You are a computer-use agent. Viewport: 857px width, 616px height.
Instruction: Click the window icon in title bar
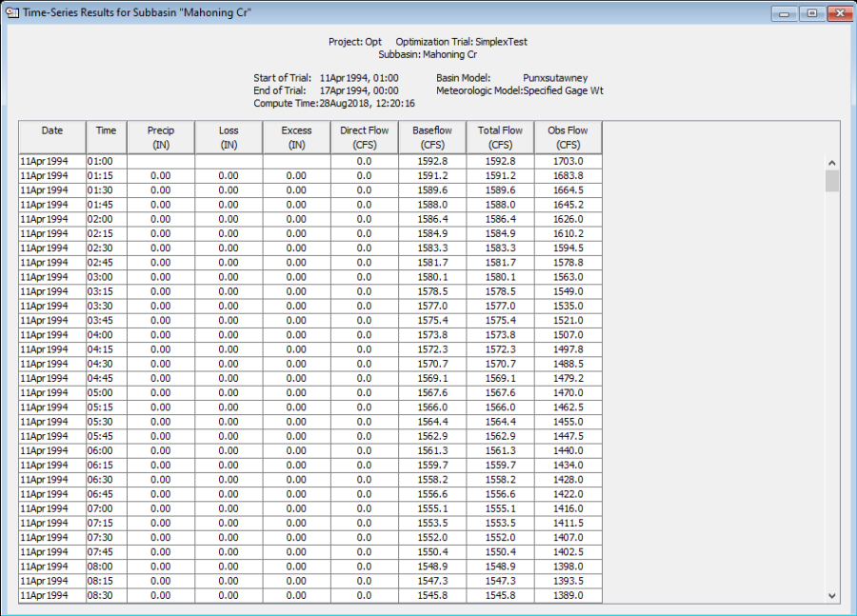coord(12,13)
